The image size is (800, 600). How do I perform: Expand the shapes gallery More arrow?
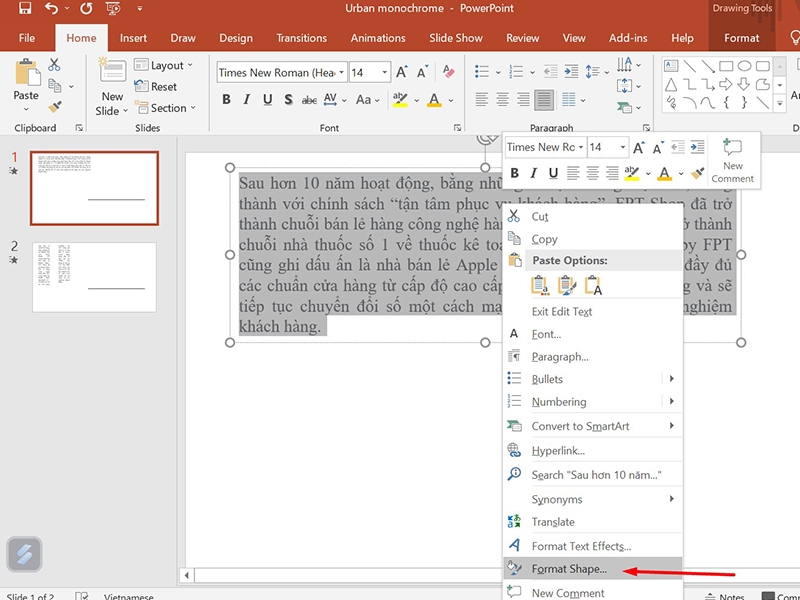click(x=780, y=104)
